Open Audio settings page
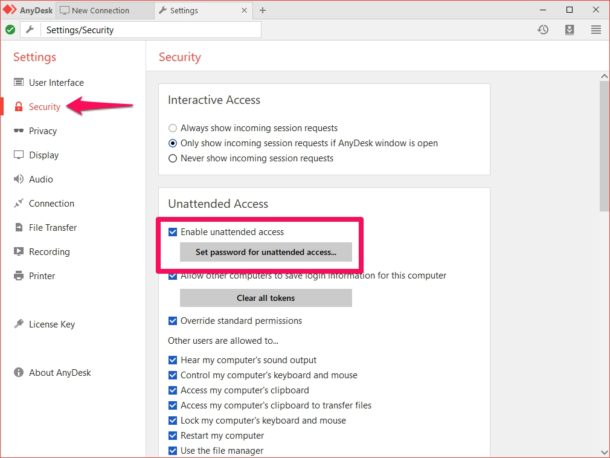This screenshot has height=458, width=610. [x=41, y=179]
